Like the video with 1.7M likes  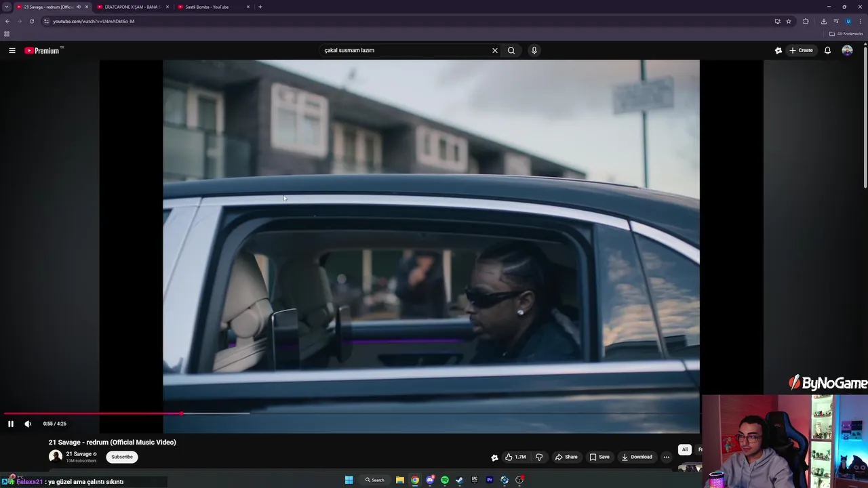(515, 457)
